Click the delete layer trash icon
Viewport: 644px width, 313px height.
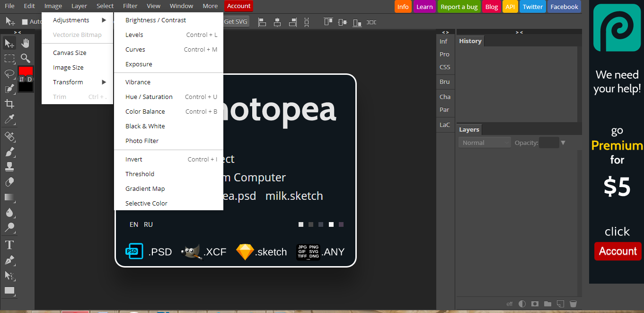coord(573,304)
